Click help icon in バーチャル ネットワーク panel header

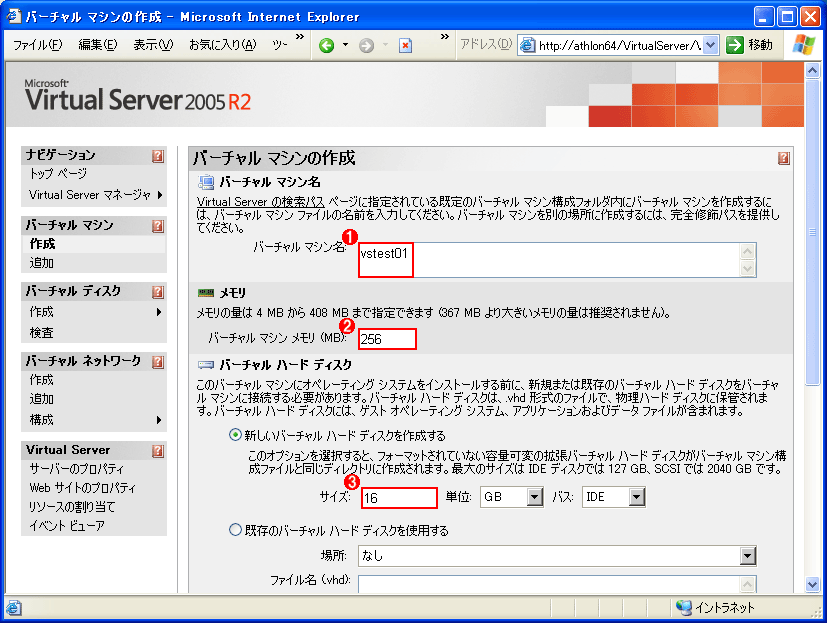[158, 362]
